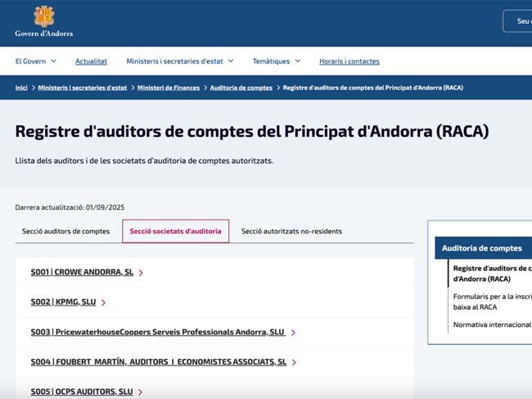Click the Govern d'Andorra coat of arms logo
The width and height of the screenshot is (532, 399).
coord(43,16)
